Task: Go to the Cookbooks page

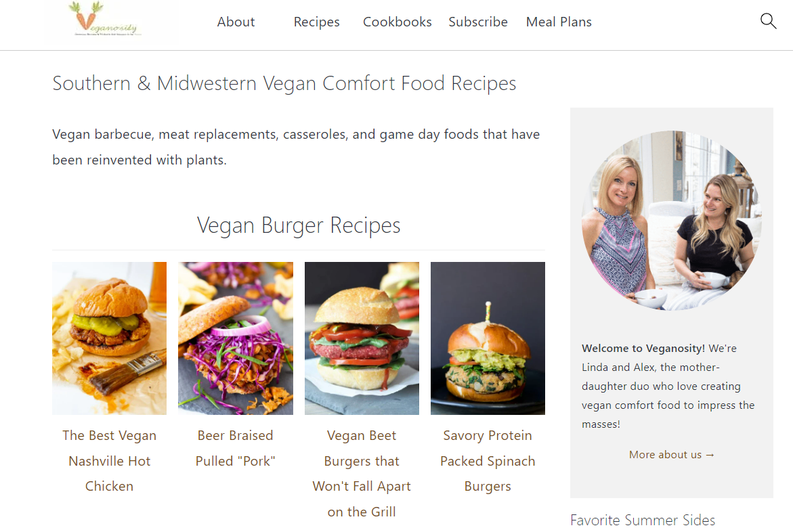Action: tap(397, 22)
